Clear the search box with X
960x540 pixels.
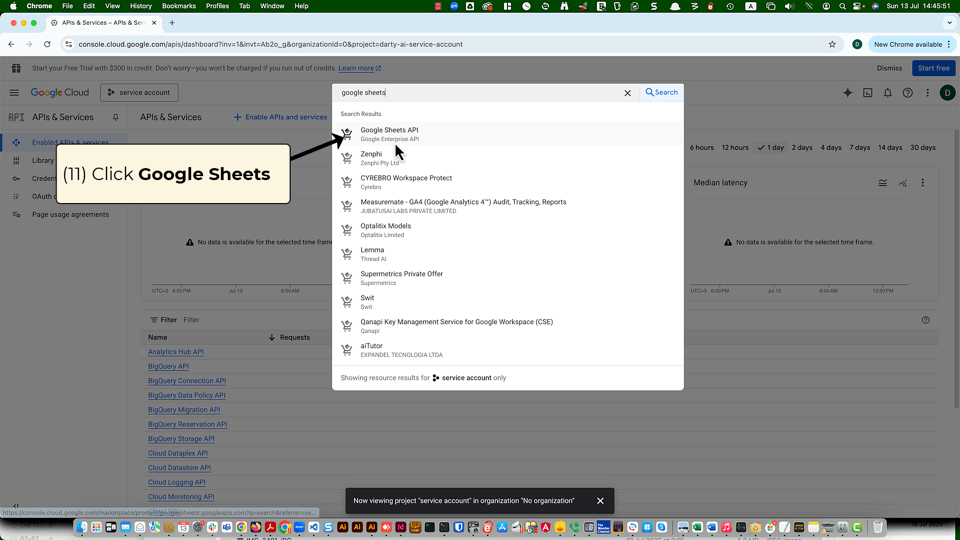coord(627,93)
